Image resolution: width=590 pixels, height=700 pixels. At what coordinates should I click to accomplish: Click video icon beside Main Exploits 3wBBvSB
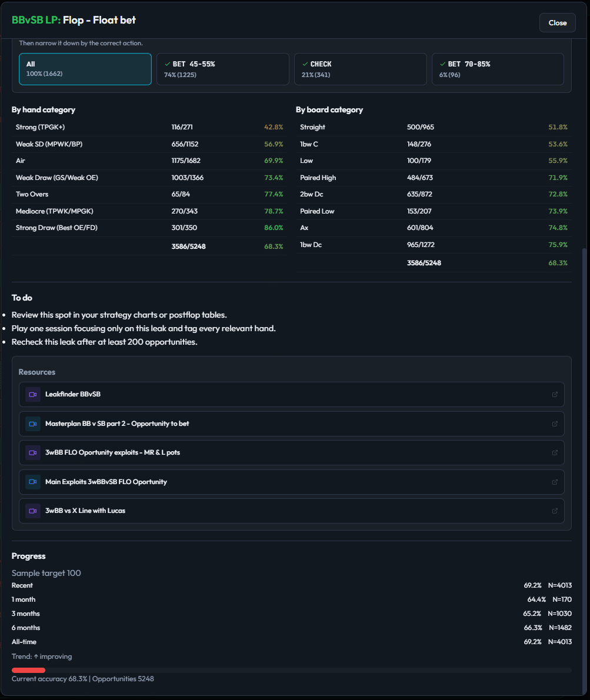click(32, 482)
